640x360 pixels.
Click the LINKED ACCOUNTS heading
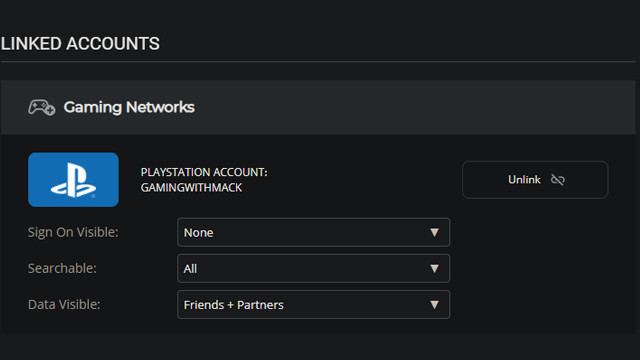[x=80, y=44]
